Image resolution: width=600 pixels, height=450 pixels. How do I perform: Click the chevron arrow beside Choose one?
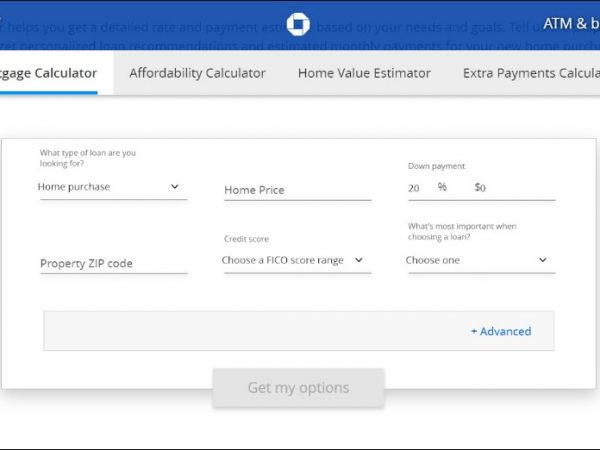click(543, 260)
